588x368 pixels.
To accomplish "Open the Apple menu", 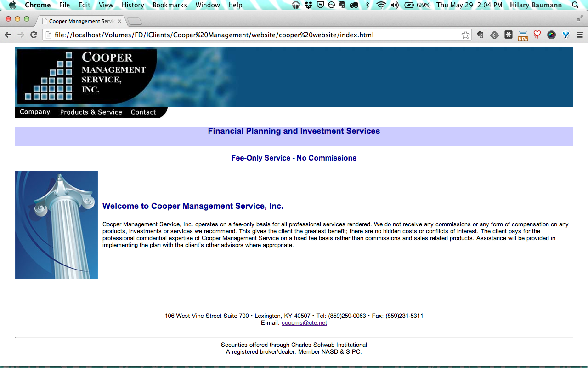I will point(12,5).
